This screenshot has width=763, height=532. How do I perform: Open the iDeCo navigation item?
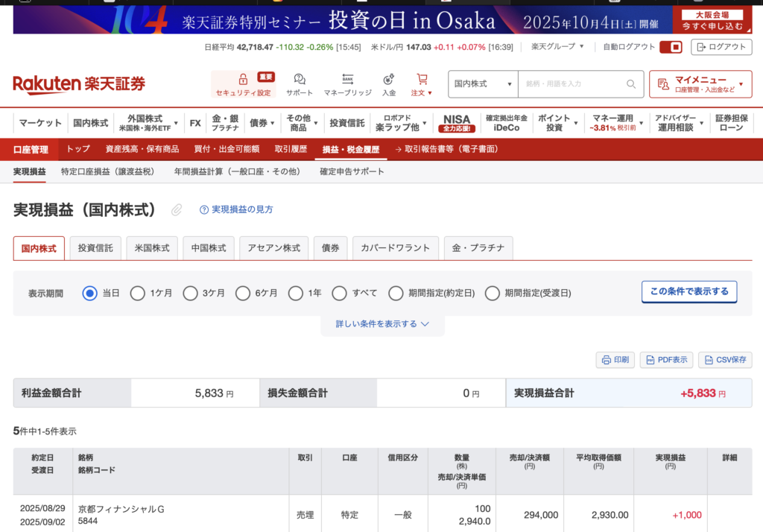[506, 123]
